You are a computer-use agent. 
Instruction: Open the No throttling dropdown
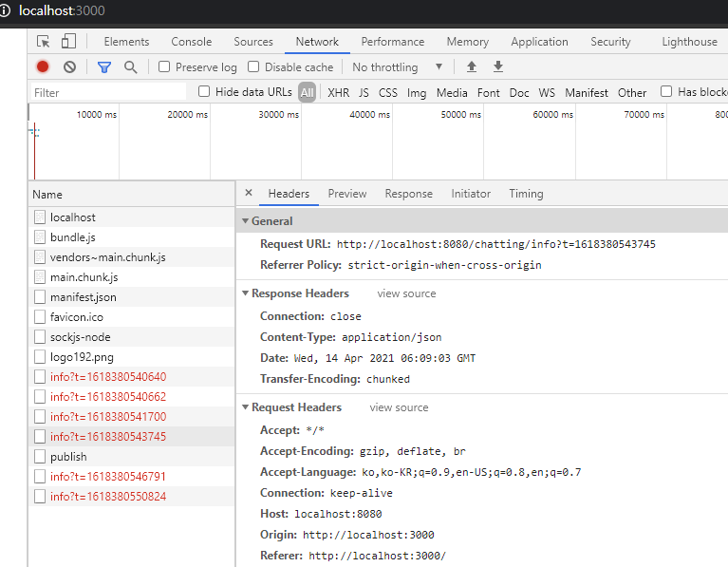(397, 67)
